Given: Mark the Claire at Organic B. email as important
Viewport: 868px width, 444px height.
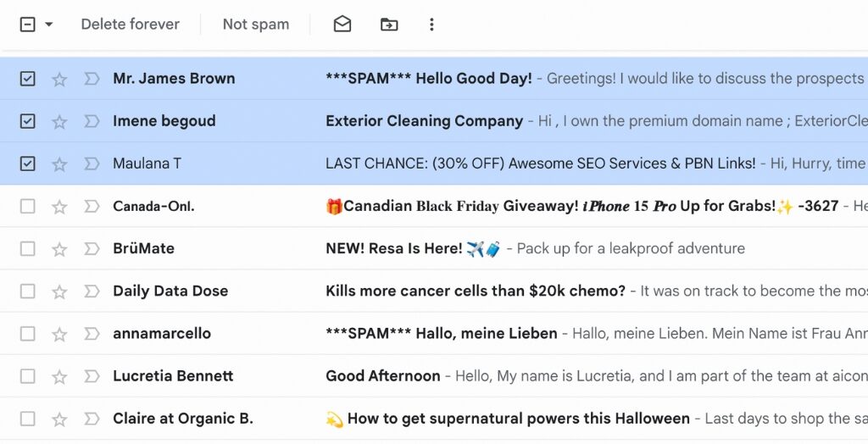Looking at the screenshot, I should pos(92,419).
